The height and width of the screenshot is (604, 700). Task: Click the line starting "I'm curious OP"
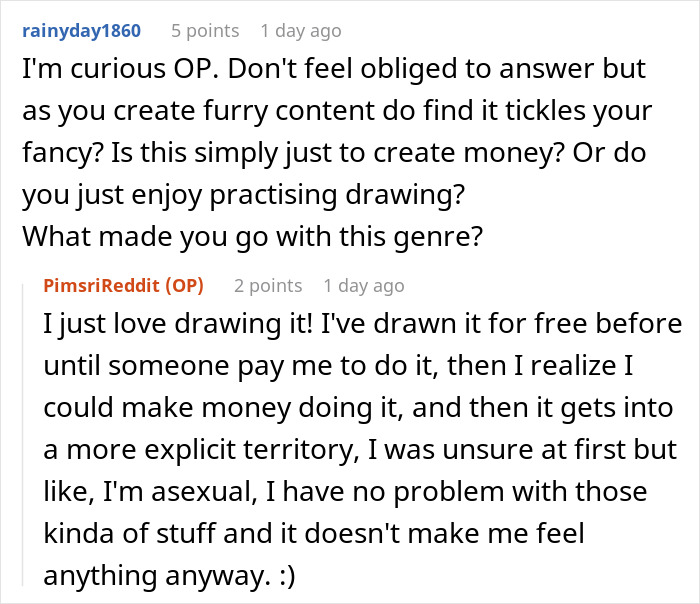332,71
